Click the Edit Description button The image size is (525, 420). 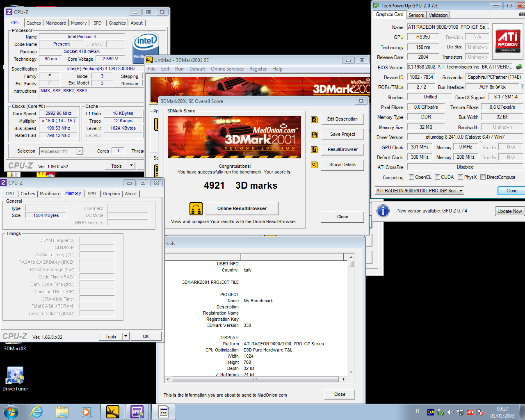(x=342, y=119)
